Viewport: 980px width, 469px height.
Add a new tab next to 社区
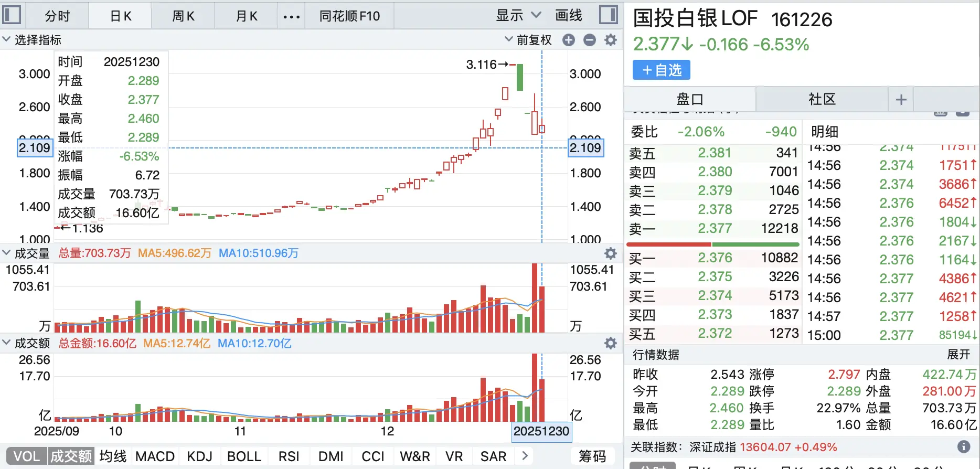[901, 99]
